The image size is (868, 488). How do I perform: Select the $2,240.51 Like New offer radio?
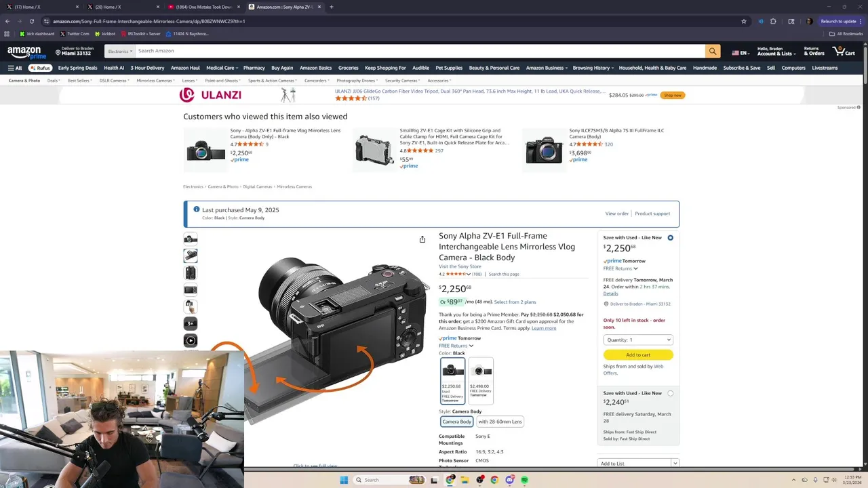tap(670, 393)
